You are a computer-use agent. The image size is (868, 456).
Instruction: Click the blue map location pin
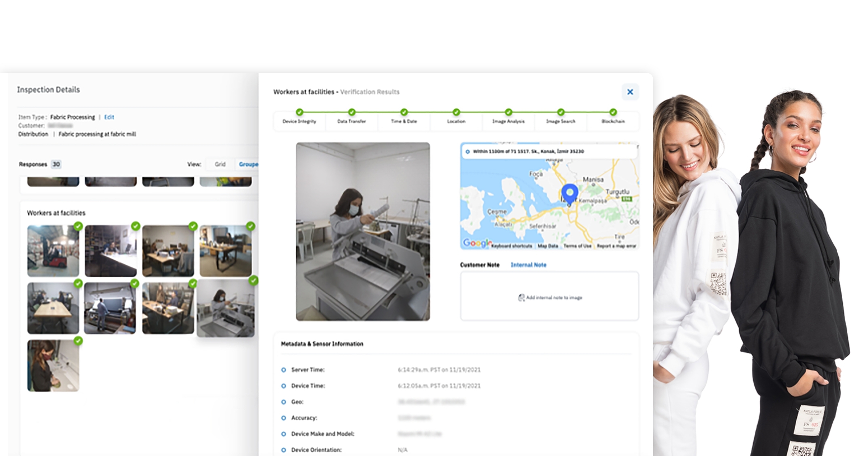pos(569,193)
